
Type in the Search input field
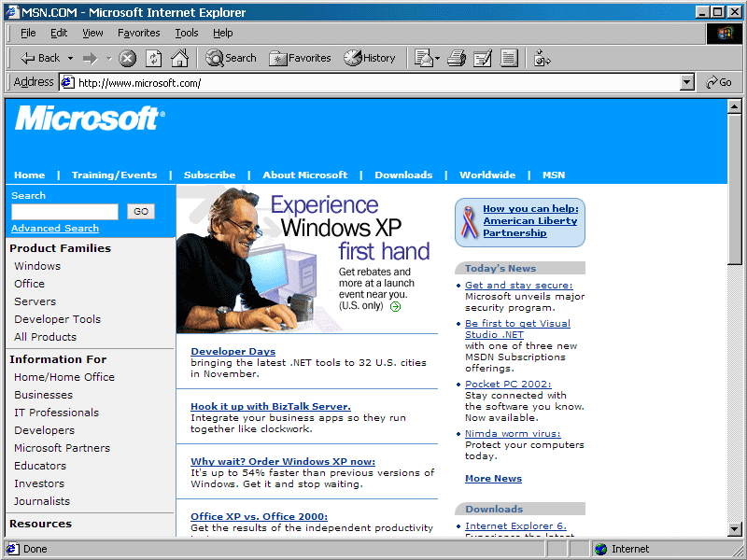pyautogui.click(x=64, y=211)
